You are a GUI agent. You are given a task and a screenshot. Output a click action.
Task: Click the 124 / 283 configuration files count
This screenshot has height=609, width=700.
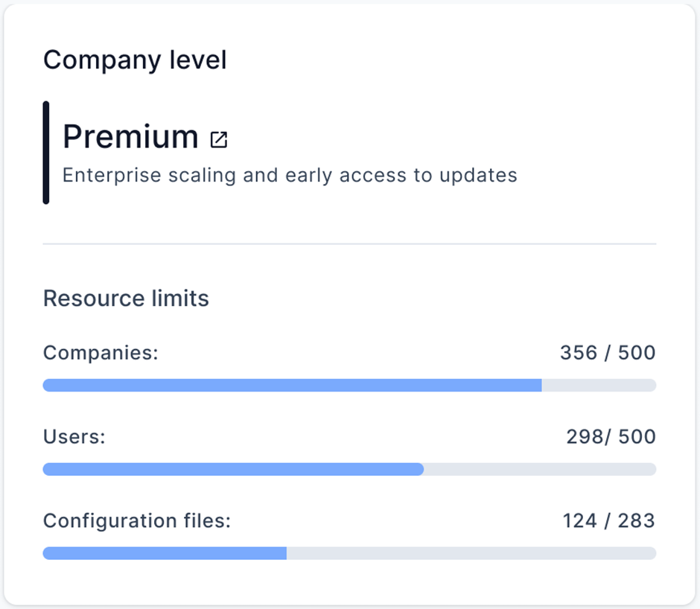[x=608, y=520]
